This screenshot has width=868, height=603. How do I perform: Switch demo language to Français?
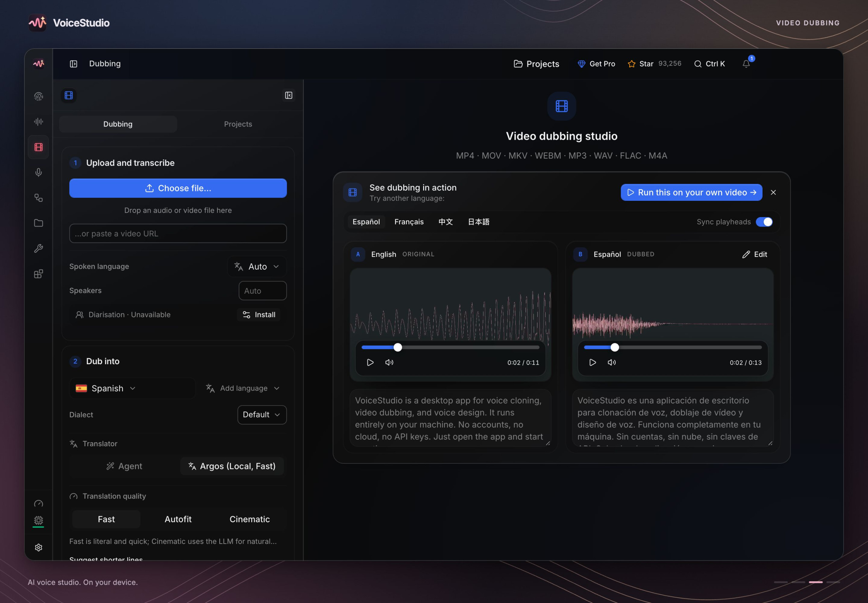coord(409,222)
